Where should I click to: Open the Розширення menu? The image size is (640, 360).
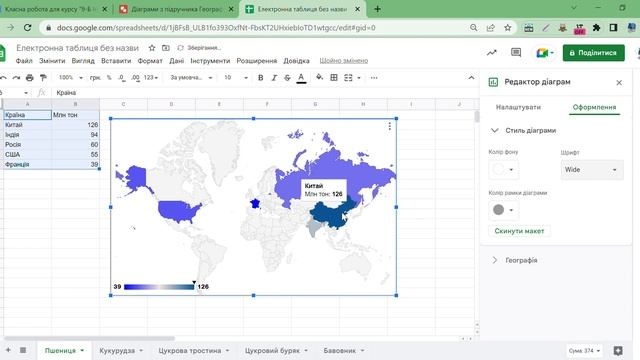point(257,61)
